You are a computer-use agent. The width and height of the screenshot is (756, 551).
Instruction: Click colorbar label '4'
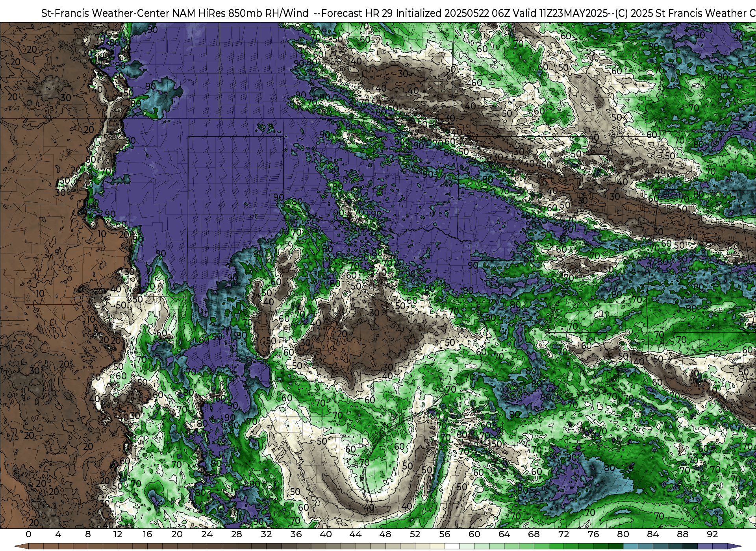tap(58, 534)
